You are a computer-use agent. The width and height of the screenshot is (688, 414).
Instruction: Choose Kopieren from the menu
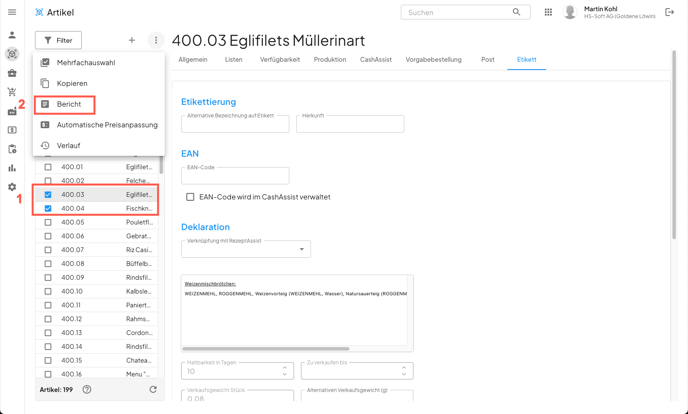pyautogui.click(x=99, y=83)
